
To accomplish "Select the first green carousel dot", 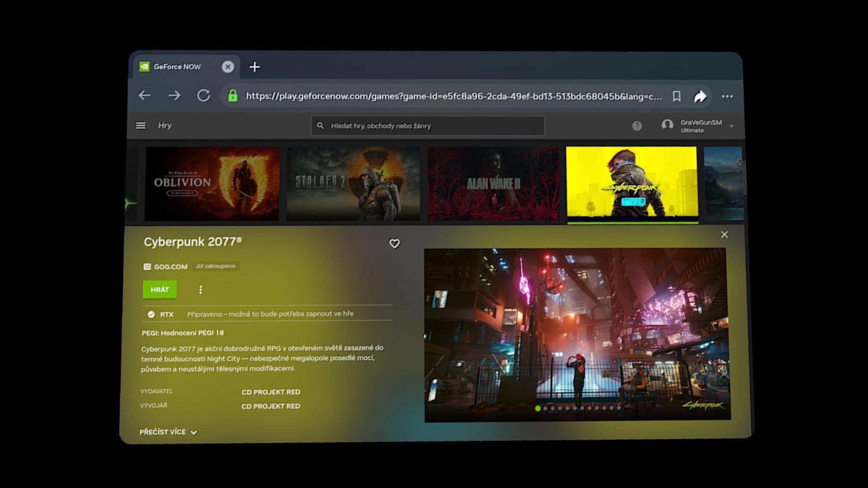I will pyautogui.click(x=538, y=408).
